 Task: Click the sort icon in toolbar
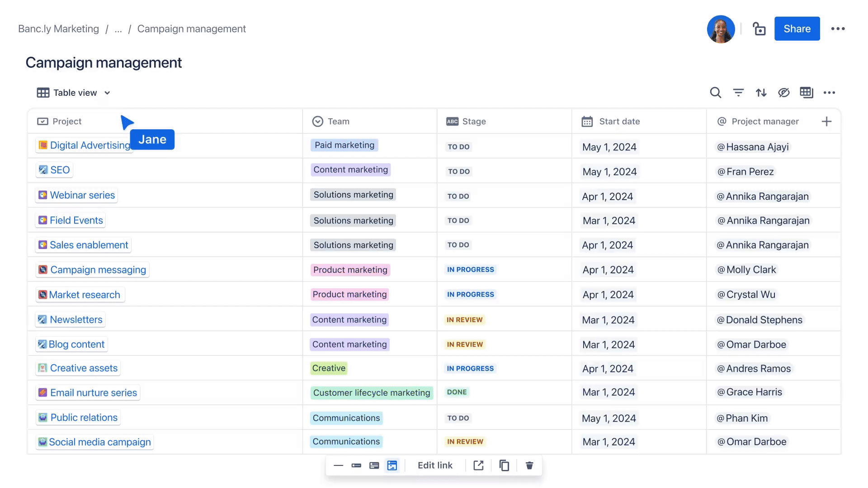761,92
